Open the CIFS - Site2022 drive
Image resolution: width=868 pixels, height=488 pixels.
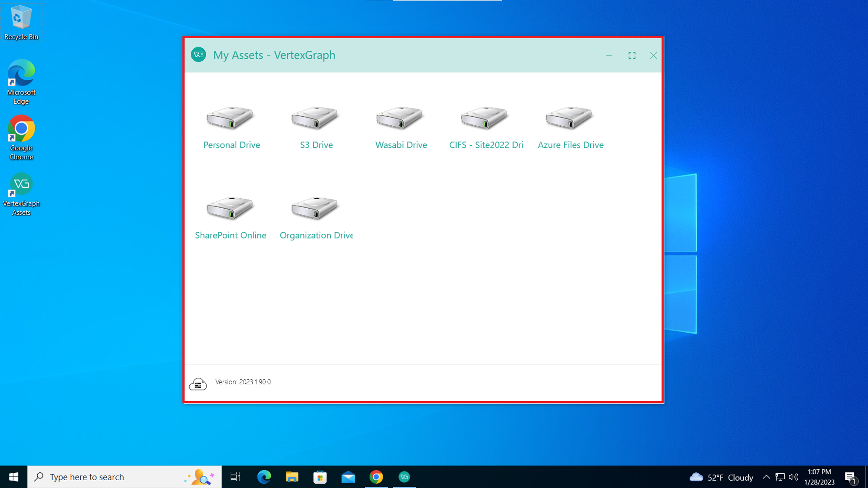coord(485,125)
